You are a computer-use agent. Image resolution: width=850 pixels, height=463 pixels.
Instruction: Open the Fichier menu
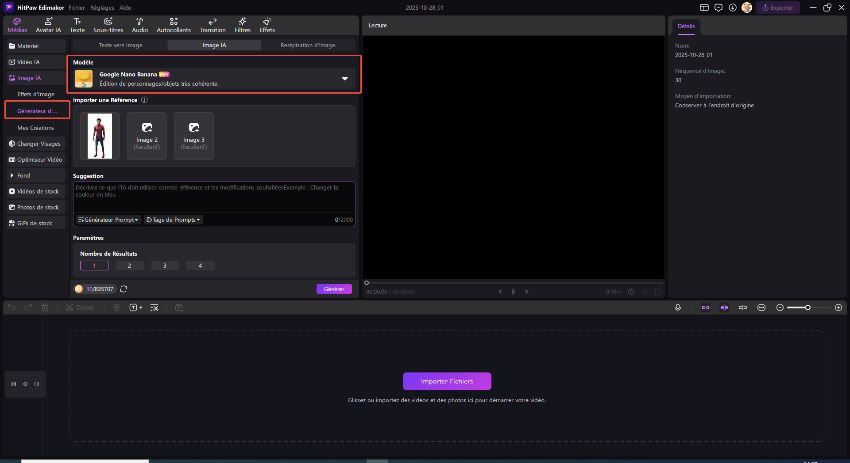[x=76, y=7]
